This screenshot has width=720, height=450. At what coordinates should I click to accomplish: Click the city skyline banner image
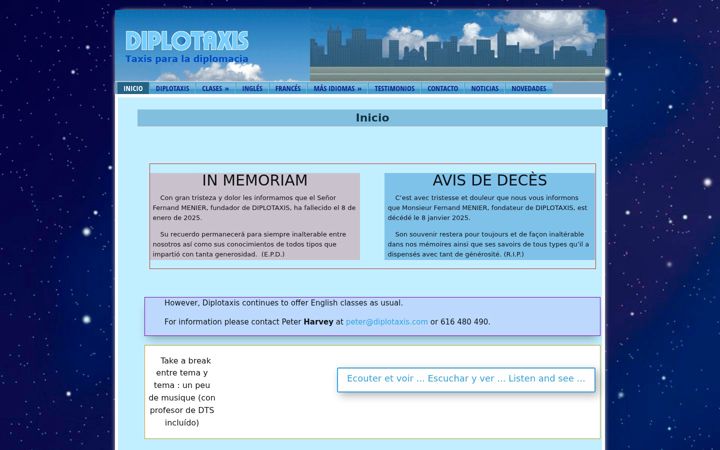pos(458,45)
